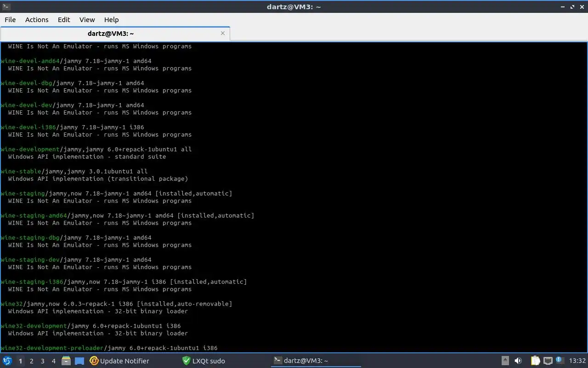Select the dartz@VM3: ~ terminal tab

[115, 34]
